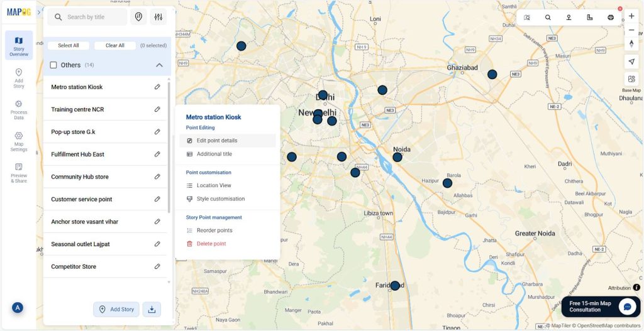
Task: Choose Style customisation from the menu
Action: coord(220,199)
